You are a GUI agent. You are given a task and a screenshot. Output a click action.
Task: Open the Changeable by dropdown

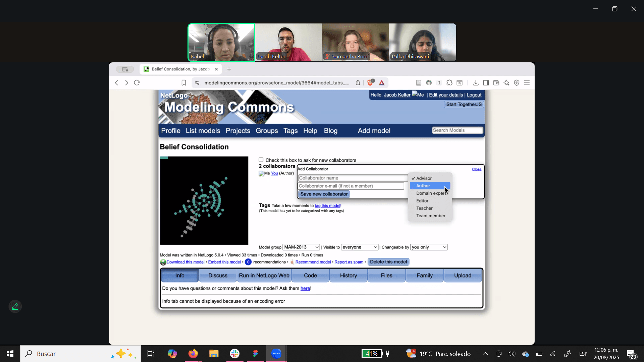(429, 247)
